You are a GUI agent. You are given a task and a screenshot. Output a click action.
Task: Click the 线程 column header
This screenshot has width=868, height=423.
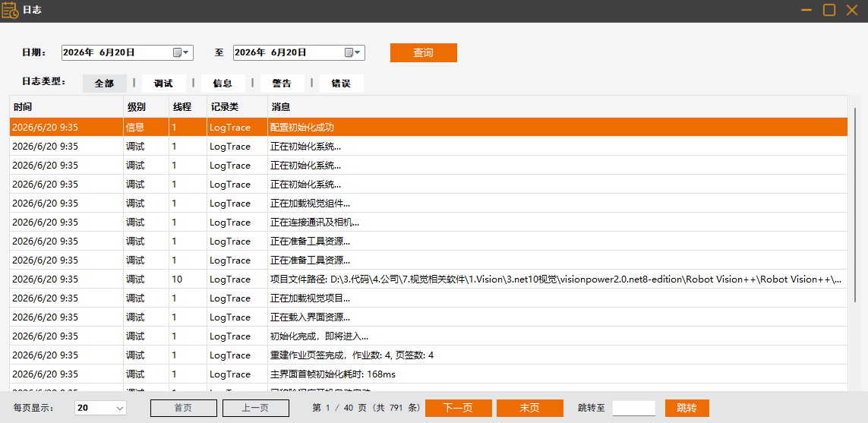coord(188,106)
